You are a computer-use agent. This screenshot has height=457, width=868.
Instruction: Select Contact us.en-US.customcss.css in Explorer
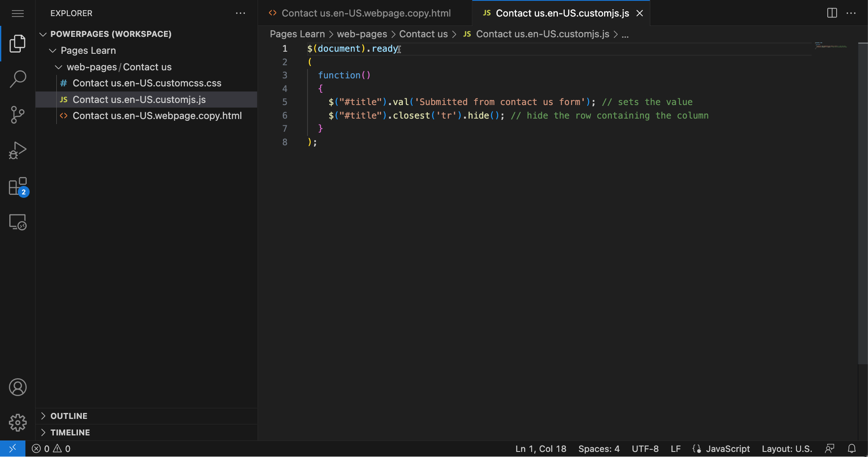[147, 83]
